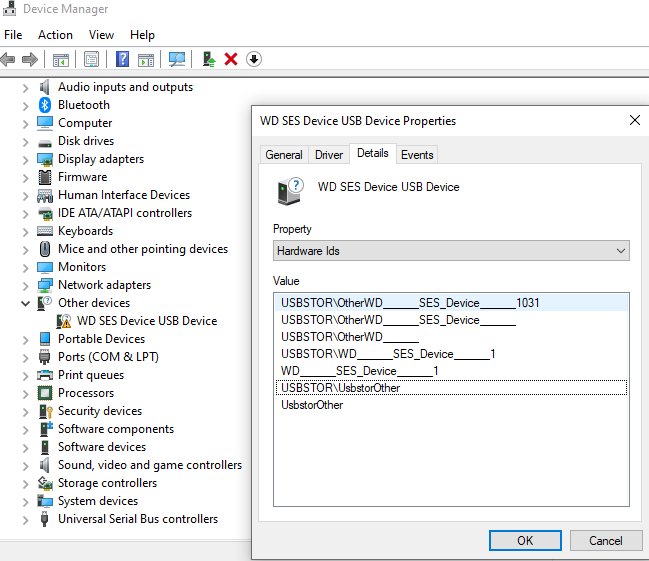This screenshot has height=561, width=649.
Task: Select the Details tab
Action: point(373,153)
